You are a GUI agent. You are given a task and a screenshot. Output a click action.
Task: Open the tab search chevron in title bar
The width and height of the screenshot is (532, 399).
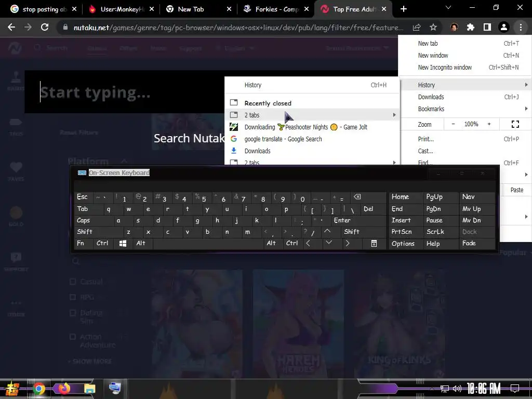(x=448, y=7)
